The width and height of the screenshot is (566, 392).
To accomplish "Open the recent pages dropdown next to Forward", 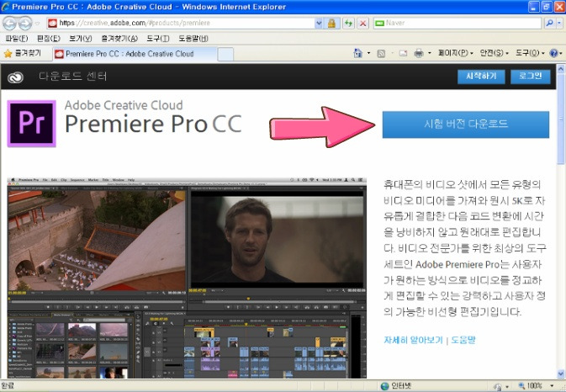I will [x=38, y=24].
